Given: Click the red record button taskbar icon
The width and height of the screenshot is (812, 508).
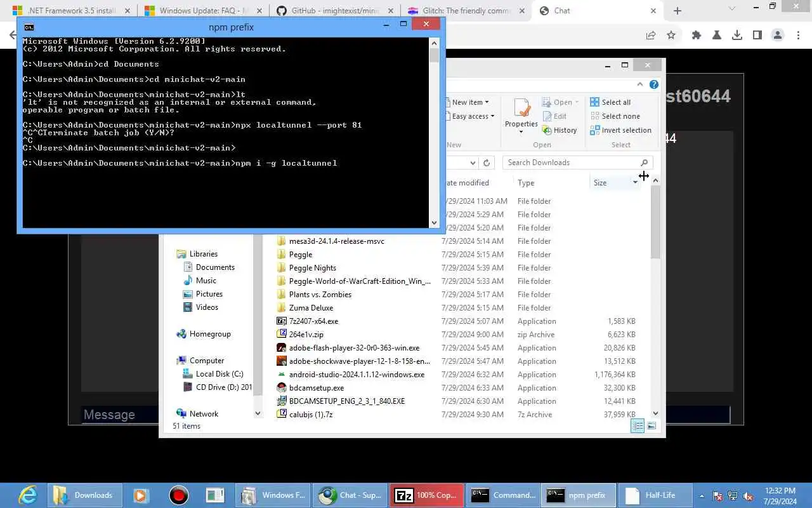Looking at the screenshot, I should (x=178, y=495).
